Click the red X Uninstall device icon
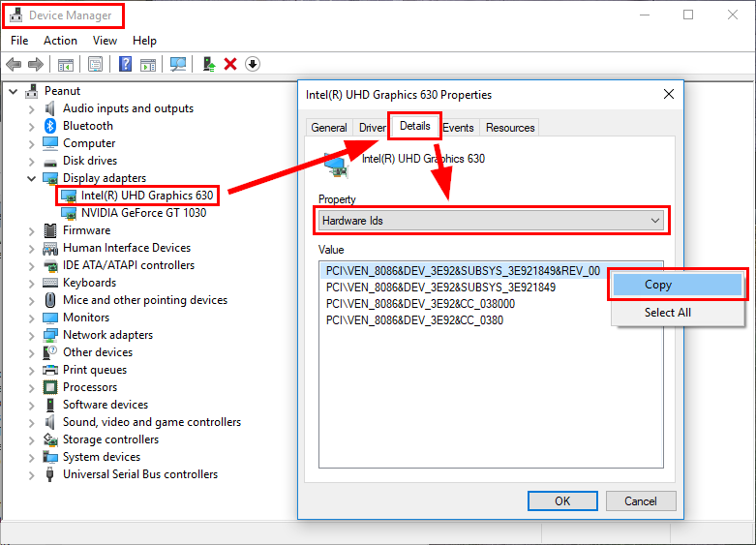Viewport: 756px width, 545px height. coord(230,64)
